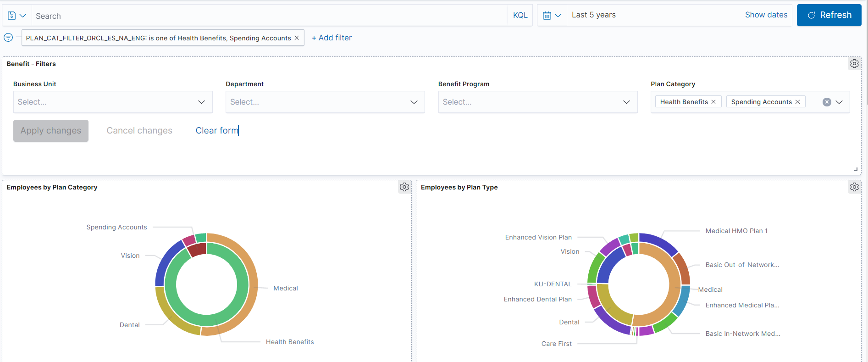The image size is (868, 362).
Task: Click the filter options circle icon
Action: pos(8,38)
